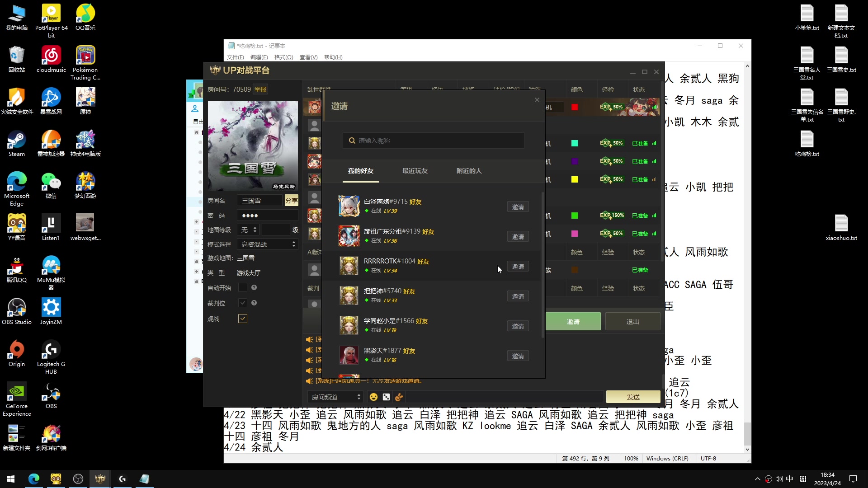Click the 发送 send button
Viewport: 868px width, 488px height.
click(632, 397)
